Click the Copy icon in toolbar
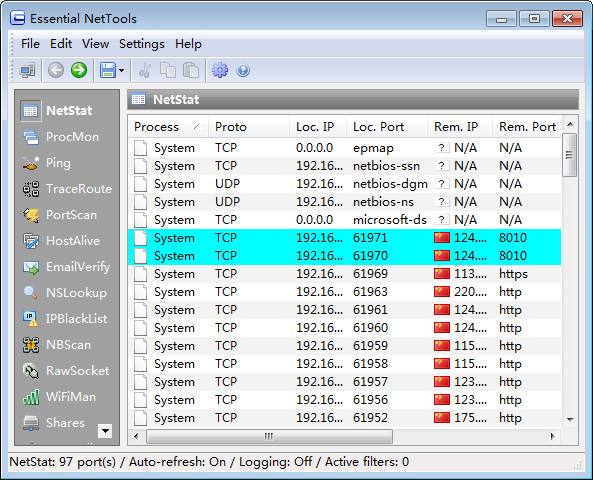The width and height of the screenshot is (593, 480). pyautogui.click(x=168, y=70)
